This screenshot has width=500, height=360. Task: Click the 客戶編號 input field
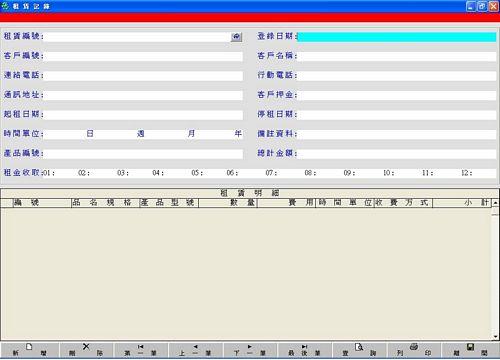click(x=144, y=56)
